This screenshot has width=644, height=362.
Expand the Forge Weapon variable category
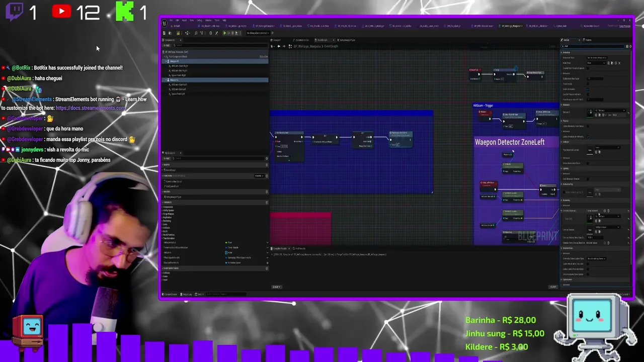[x=162, y=214]
